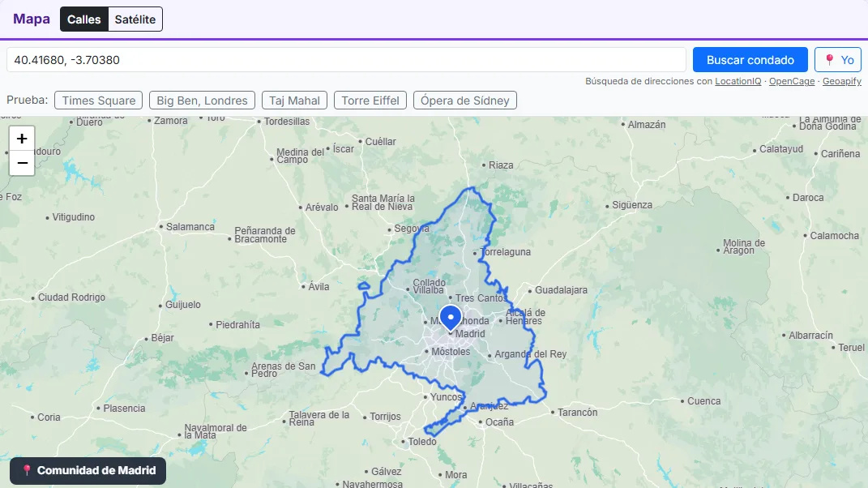Click the blue location pin on Madrid
The height and width of the screenshot is (488, 868).
(x=451, y=319)
